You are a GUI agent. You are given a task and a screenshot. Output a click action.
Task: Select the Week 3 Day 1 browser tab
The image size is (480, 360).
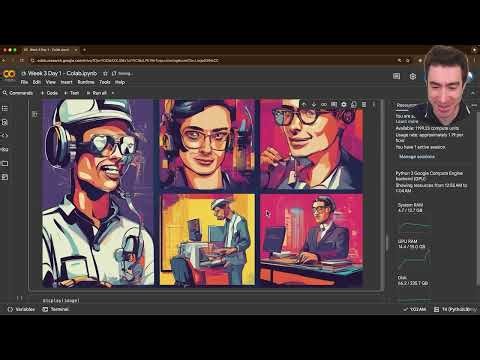50,50
